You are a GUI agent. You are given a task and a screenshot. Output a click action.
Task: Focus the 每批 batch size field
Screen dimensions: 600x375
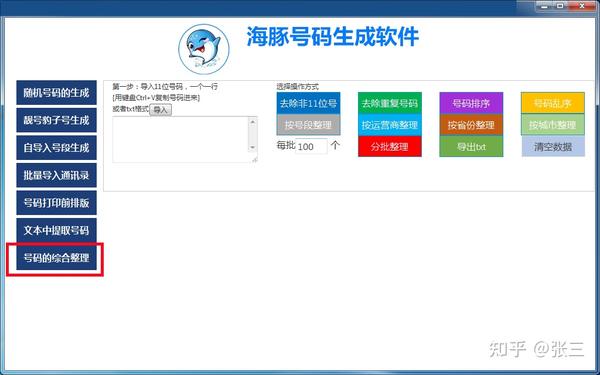[311, 147]
